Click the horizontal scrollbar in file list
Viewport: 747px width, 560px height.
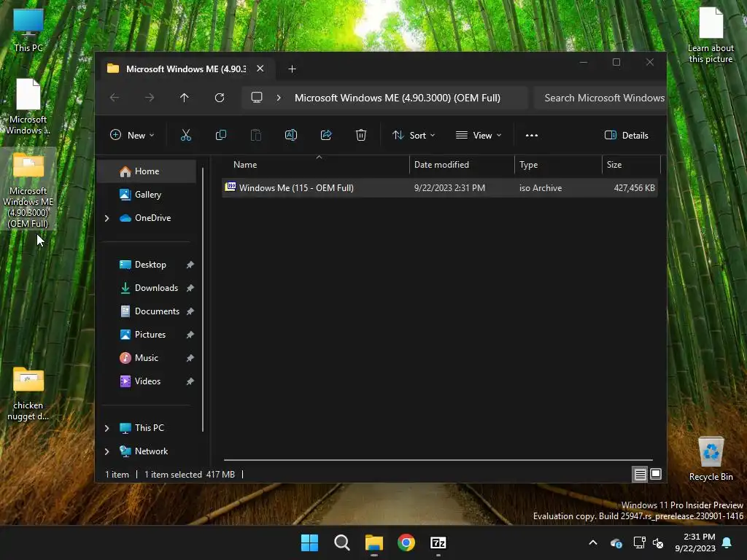(x=438, y=460)
